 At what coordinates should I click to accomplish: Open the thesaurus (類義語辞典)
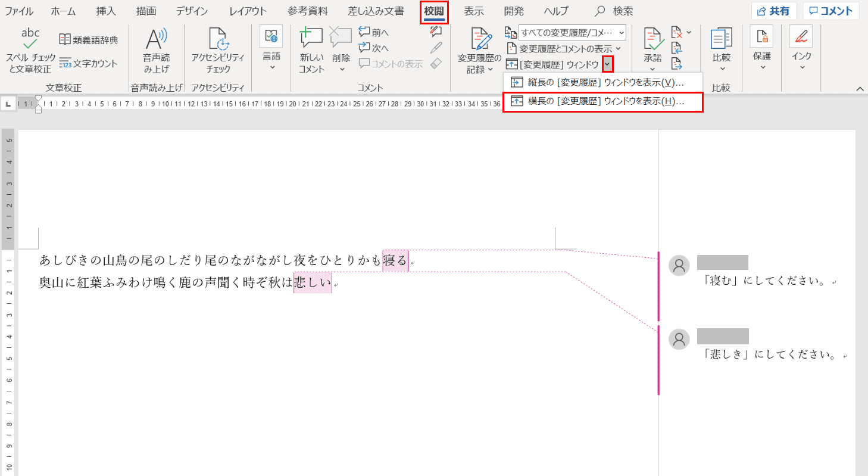[x=89, y=40]
